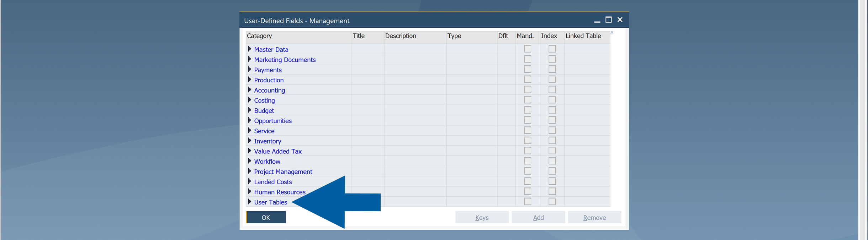Tick Index checkbox in Landed Costs row
Viewport: 868px width, 240px height.
coord(552,181)
